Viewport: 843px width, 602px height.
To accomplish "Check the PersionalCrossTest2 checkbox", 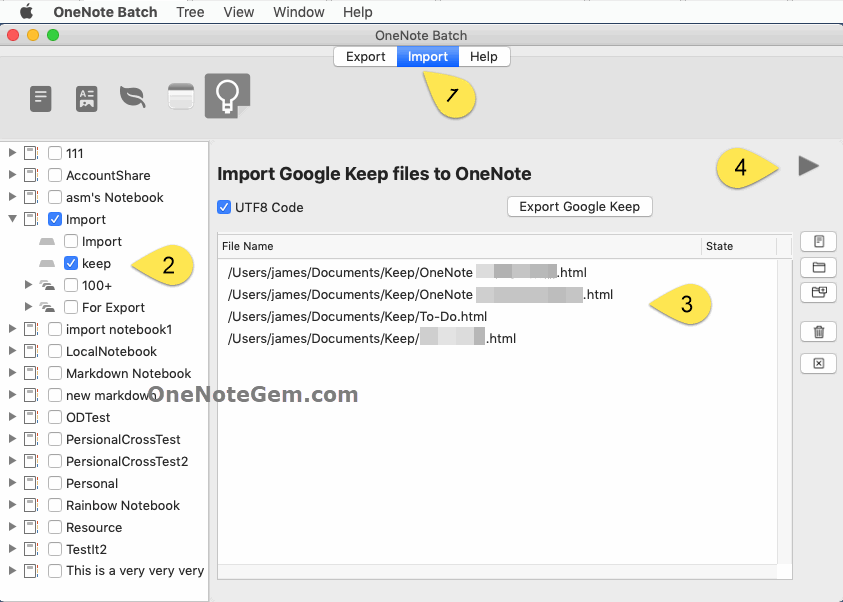I will (55, 462).
